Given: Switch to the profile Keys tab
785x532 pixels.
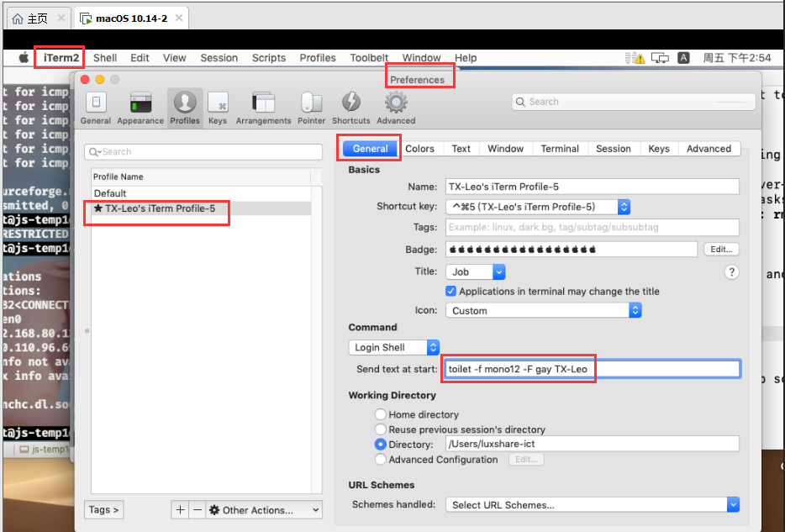Looking at the screenshot, I should click(659, 149).
